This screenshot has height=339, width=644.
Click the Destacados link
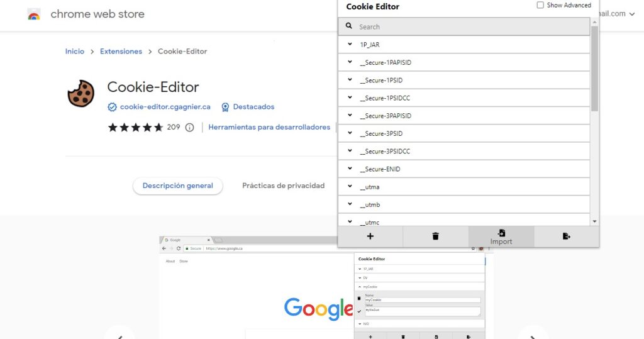[254, 107]
